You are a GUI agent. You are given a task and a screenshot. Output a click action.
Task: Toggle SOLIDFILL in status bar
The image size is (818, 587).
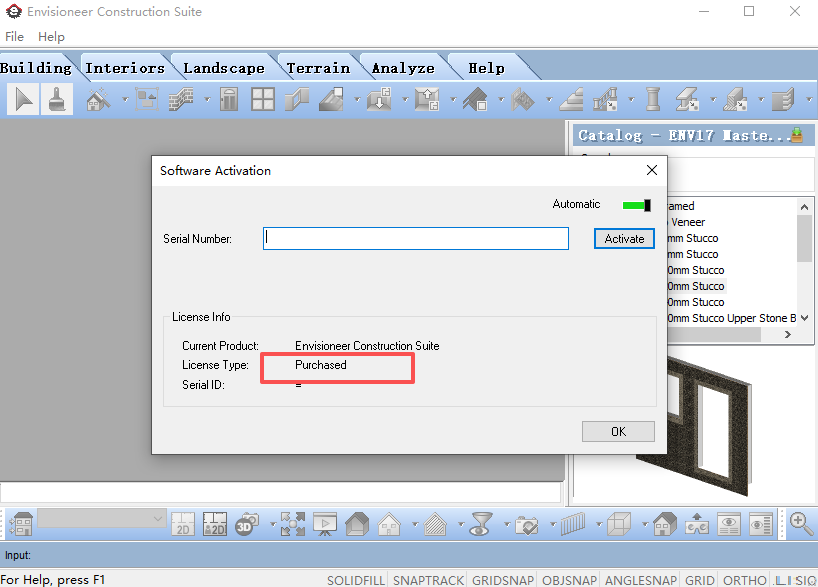coord(356,580)
